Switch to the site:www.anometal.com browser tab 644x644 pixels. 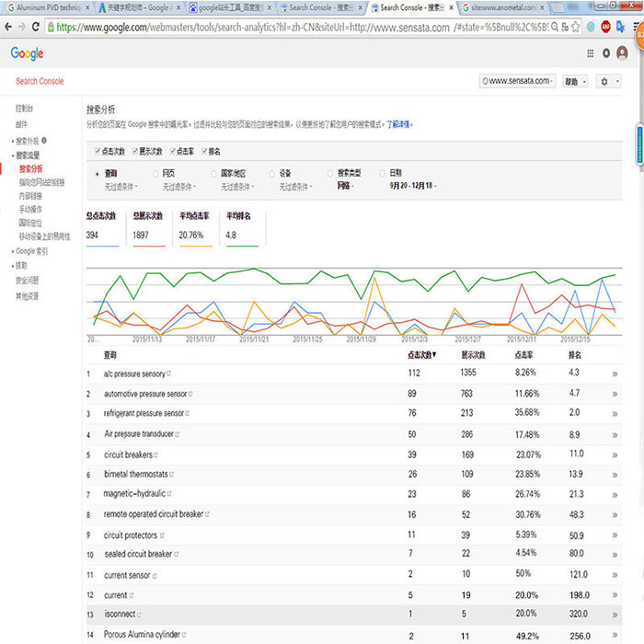tap(502, 7)
